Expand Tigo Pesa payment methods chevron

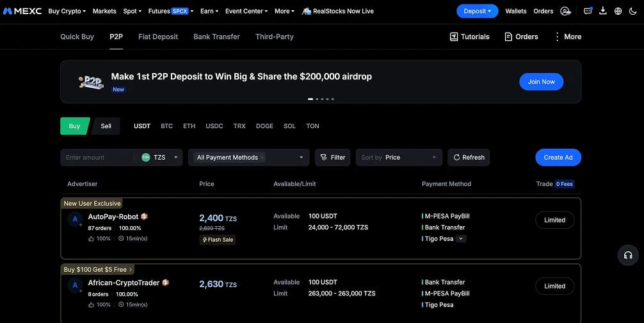[461, 239]
